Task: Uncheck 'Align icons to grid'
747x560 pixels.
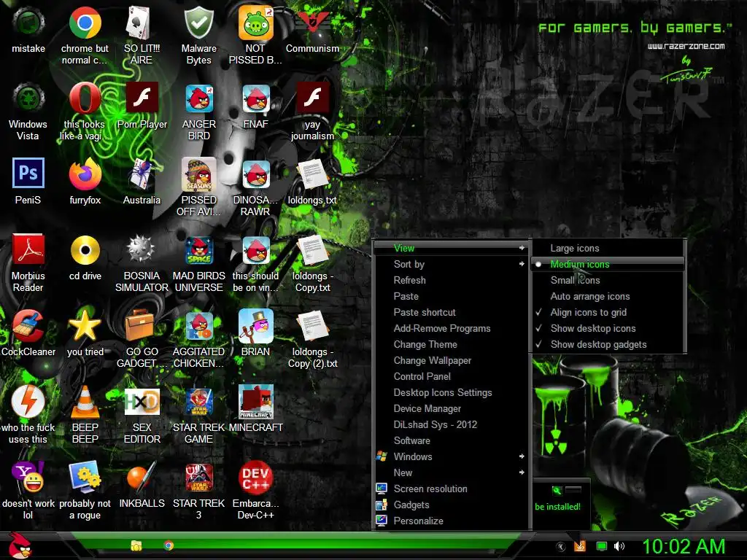Action: [608, 312]
